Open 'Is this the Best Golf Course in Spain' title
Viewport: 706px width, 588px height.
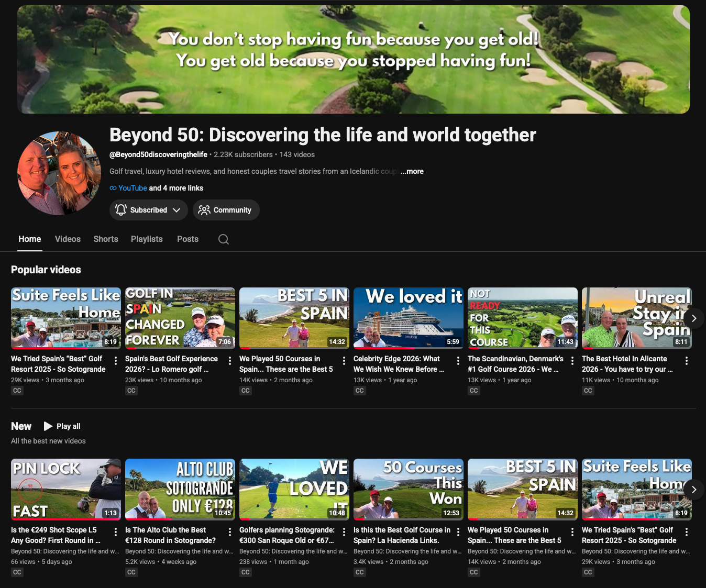click(x=402, y=535)
